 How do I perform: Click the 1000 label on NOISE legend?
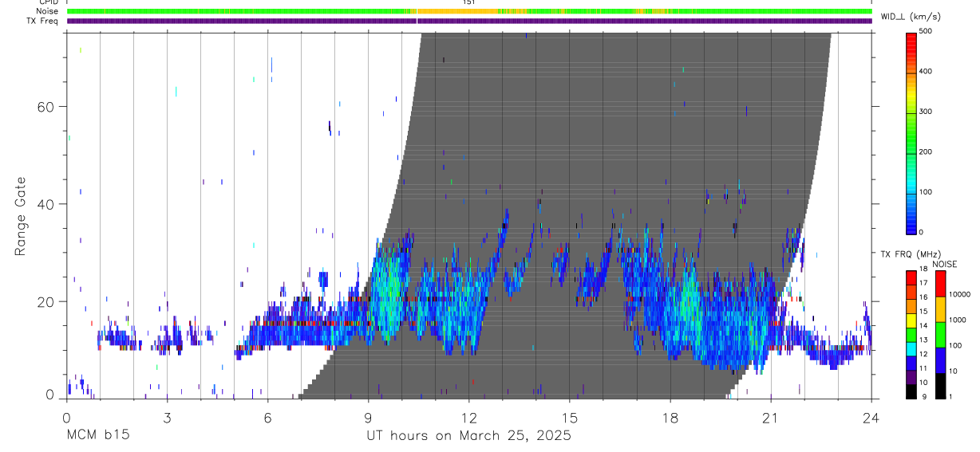958,321
